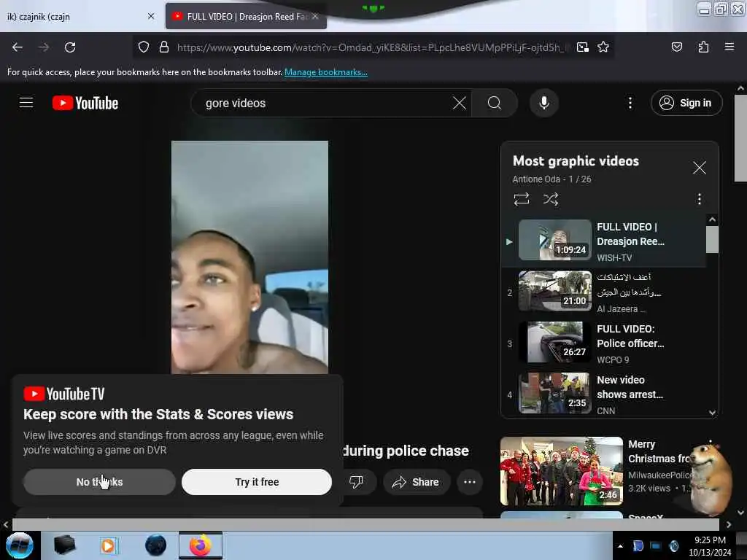Viewport: 747px width, 560px height.
Task: Open the Firefox extensions puzzle icon
Action: pos(703,47)
